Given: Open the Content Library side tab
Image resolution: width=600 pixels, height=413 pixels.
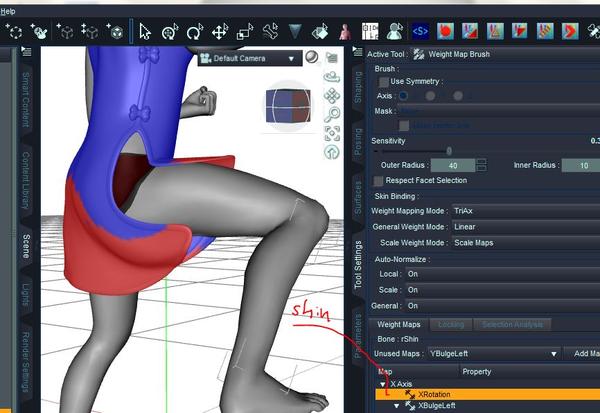Looking at the screenshot, I should [x=25, y=180].
